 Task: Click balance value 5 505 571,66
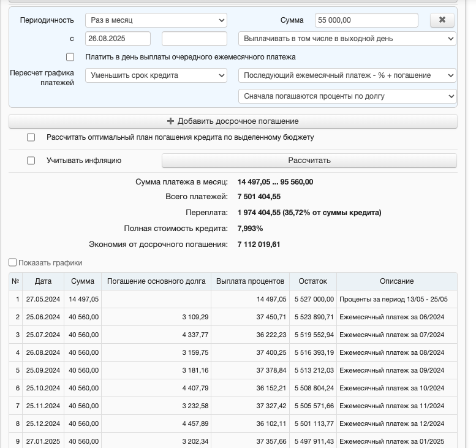coord(314,406)
